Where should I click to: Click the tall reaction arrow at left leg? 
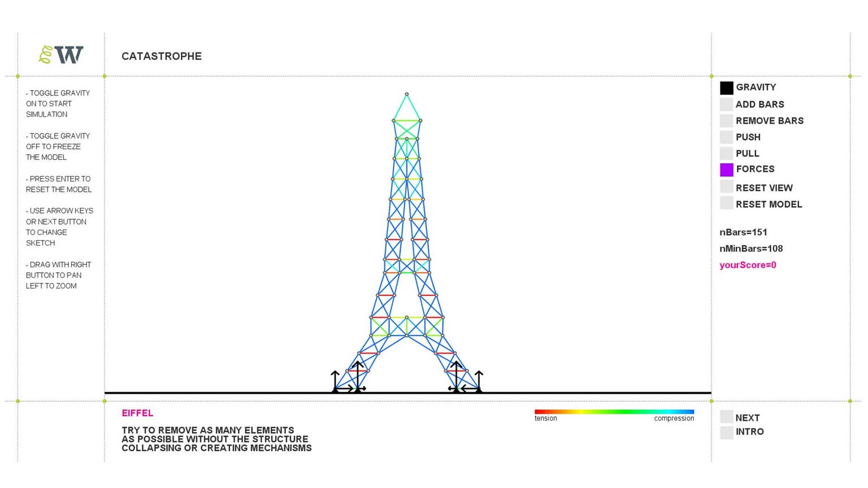pos(357,376)
